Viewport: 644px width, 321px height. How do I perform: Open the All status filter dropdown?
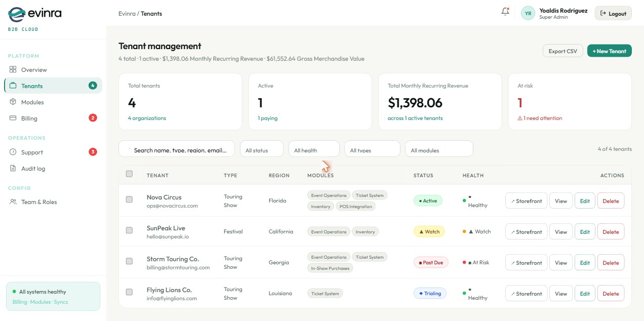pos(261,149)
